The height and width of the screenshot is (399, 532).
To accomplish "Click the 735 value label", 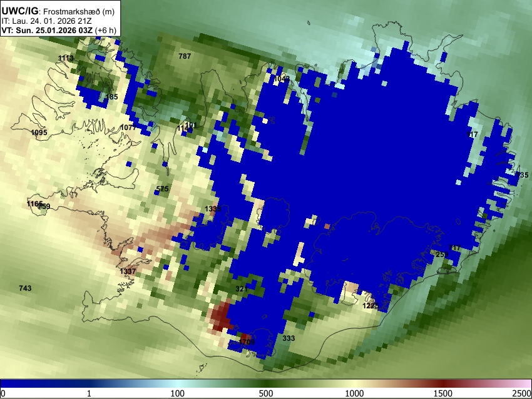I will point(522,175).
